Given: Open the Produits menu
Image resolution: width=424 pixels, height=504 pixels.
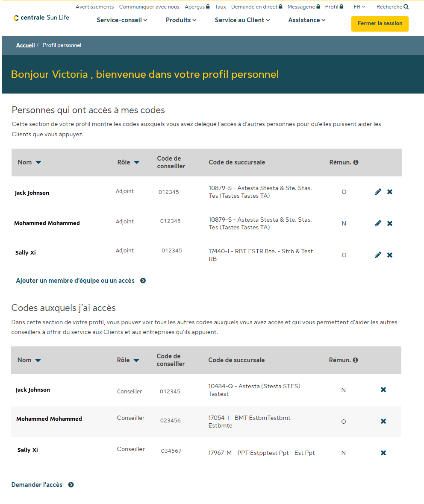Looking at the screenshot, I should 181,20.
